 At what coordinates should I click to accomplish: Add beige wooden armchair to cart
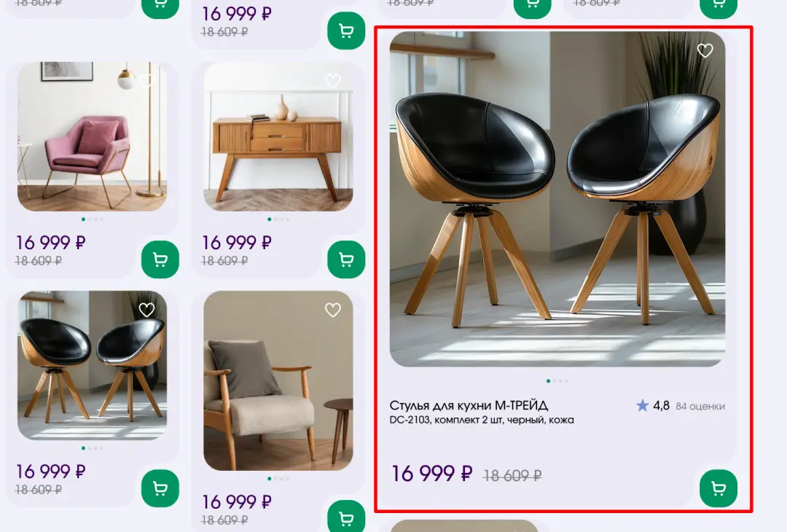coord(346,517)
